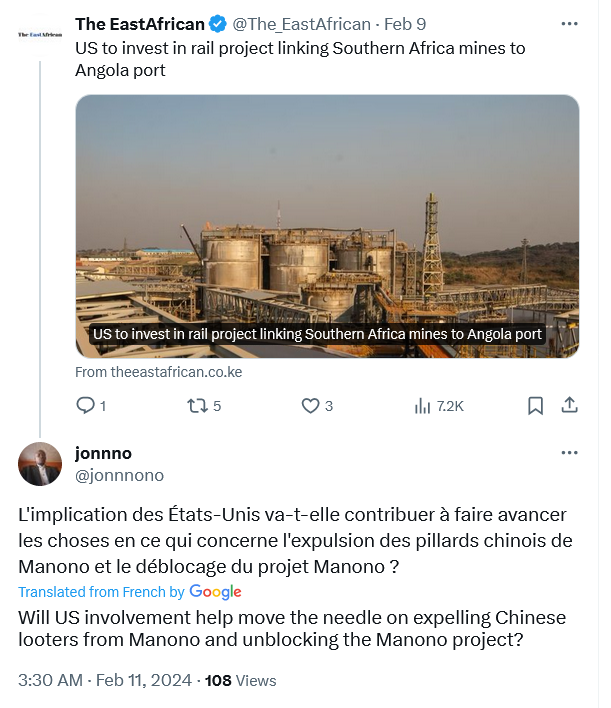This screenshot has height=708, width=611.
Task: Open the theeastafrican.co.ke source link
Action: pyautogui.click(x=159, y=372)
